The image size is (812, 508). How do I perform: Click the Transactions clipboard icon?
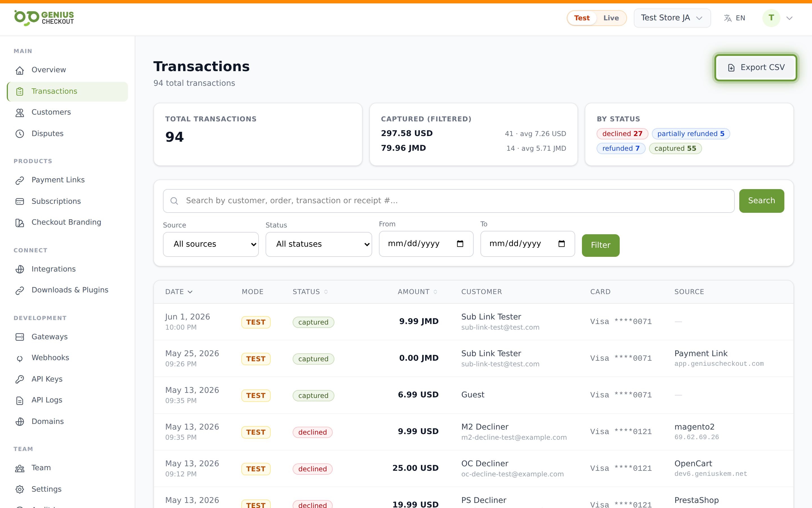click(x=20, y=91)
